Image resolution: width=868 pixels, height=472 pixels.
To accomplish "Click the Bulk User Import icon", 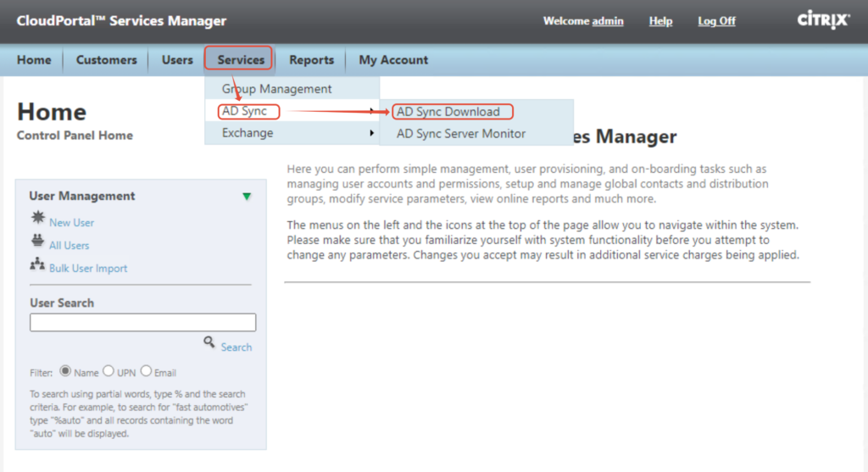I will coord(37,264).
